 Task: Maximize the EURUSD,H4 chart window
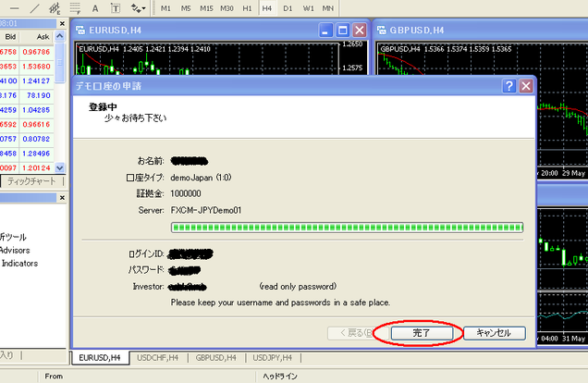[x=342, y=31]
